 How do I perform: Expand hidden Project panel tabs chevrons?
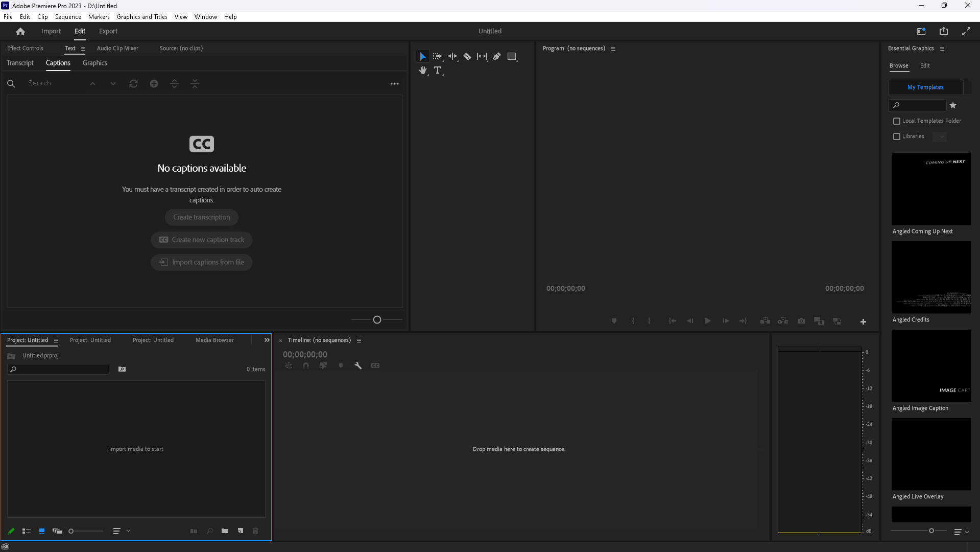pyautogui.click(x=267, y=340)
